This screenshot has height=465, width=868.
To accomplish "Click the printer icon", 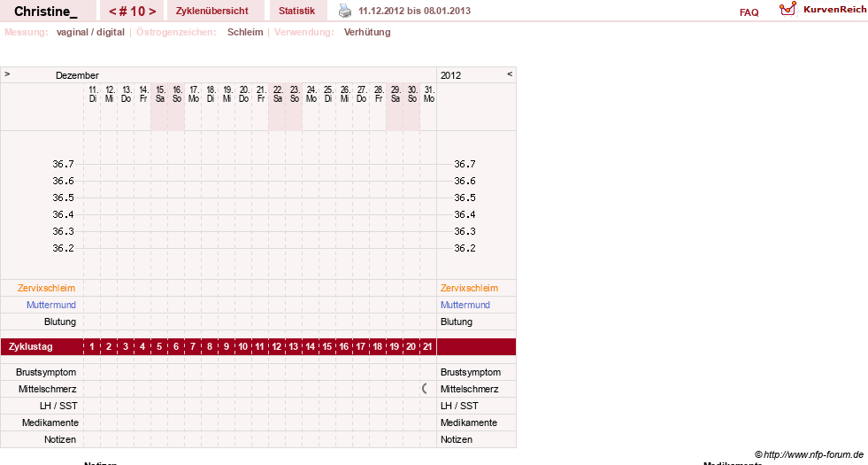I will coord(345,12).
